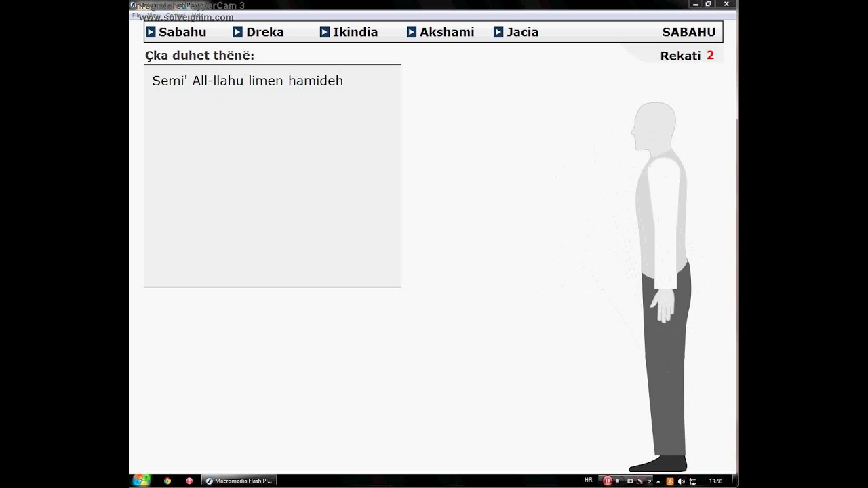The height and width of the screenshot is (488, 868).
Task: Click the orange tray icon
Action: [x=670, y=481]
